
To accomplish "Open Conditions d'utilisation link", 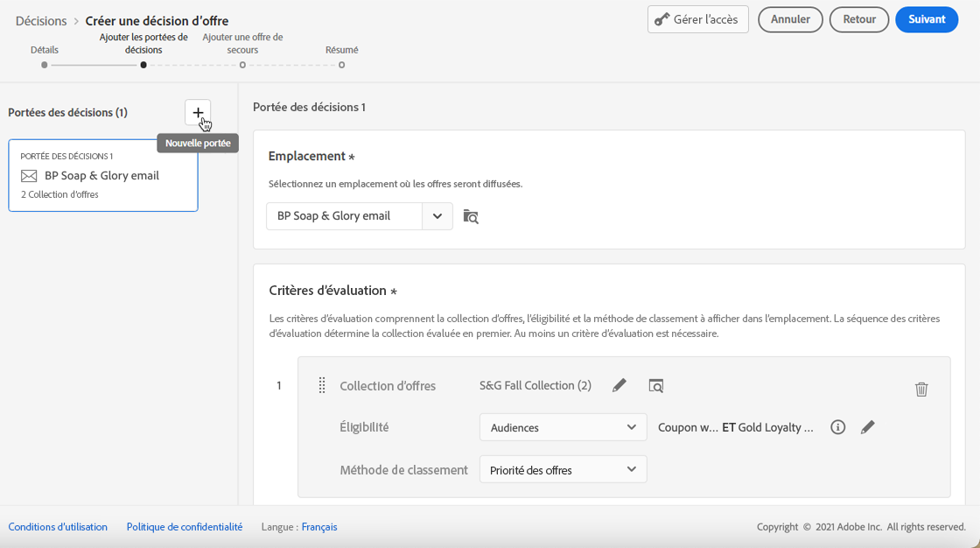I will (58, 527).
